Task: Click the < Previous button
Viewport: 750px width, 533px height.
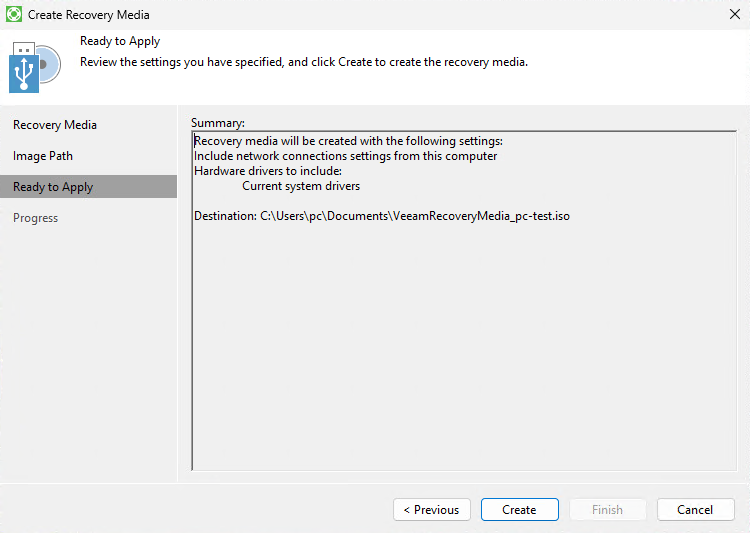Action: [432, 510]
